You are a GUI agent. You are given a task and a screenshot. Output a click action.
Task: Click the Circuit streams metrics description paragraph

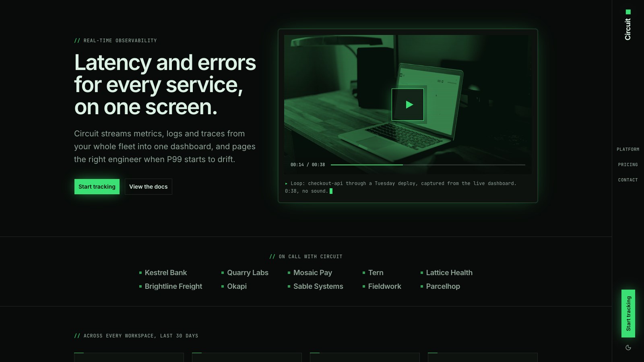pos(165,146)
